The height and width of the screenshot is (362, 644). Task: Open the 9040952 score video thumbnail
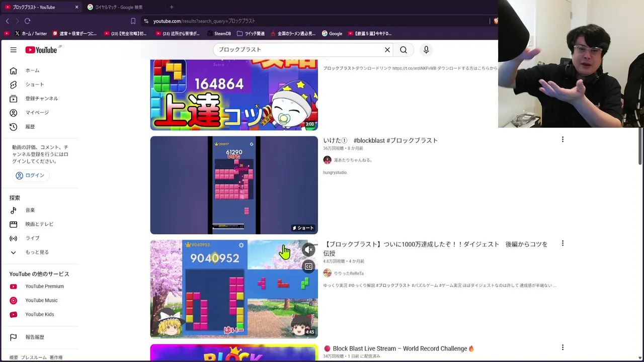point(234,289)
